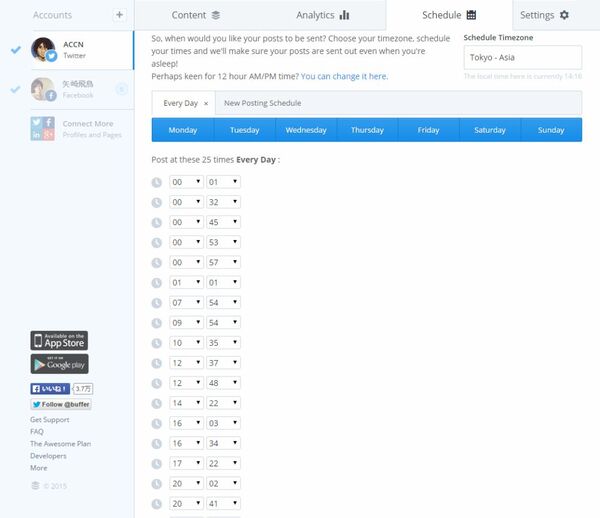Open the Schedule Timezone field showing Tokyo - Asia
This screenshot has height=518, width=600.
tap(523, 57)
